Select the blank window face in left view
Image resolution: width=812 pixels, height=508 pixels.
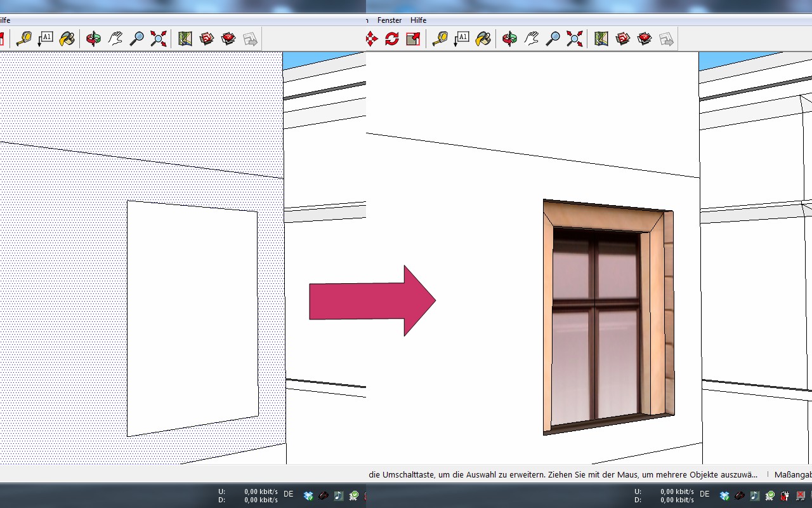[x=192, y=317]
